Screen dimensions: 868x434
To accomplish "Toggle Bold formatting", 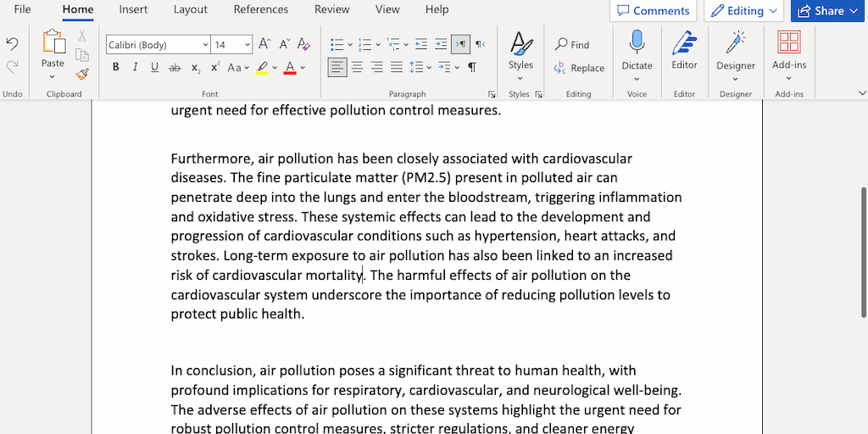I will [x=116, y=68].
